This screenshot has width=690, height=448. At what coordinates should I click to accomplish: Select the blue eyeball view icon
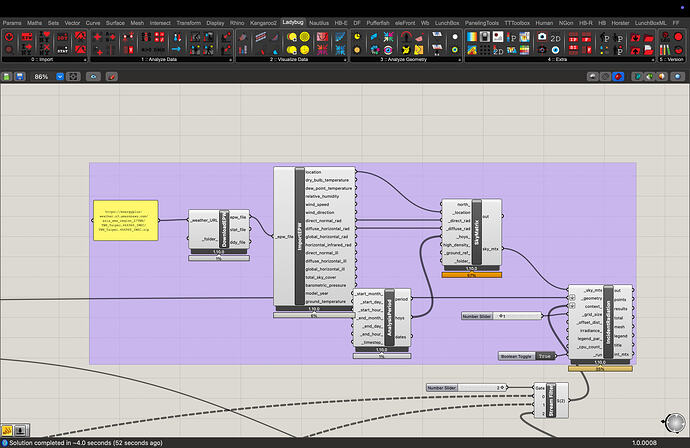pyautogui.click(x=555, y=50)
